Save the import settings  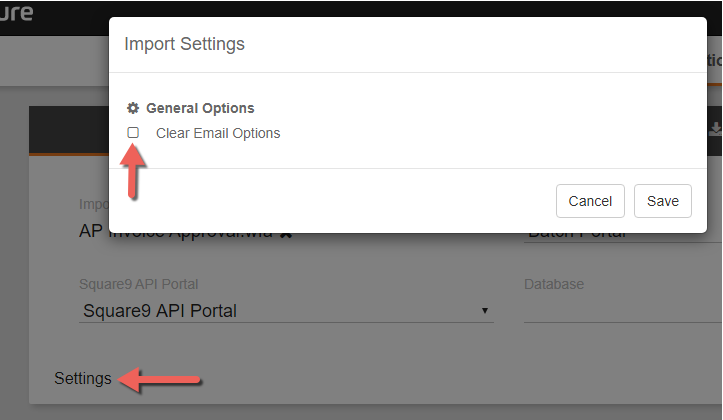tap(662, 201)
